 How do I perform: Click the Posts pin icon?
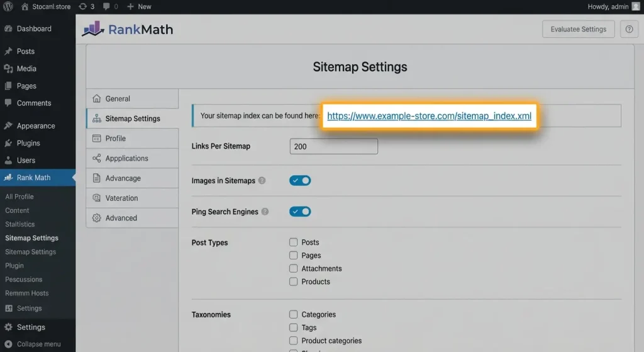[8, 52]
